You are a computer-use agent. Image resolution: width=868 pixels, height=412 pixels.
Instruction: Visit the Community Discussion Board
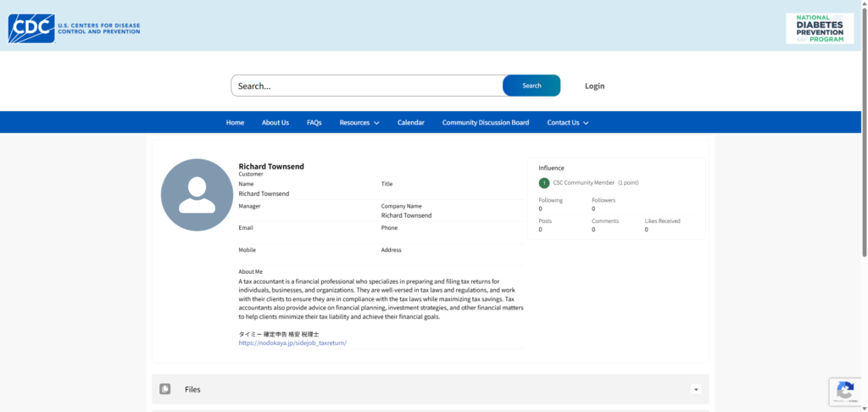click(485, 123)
